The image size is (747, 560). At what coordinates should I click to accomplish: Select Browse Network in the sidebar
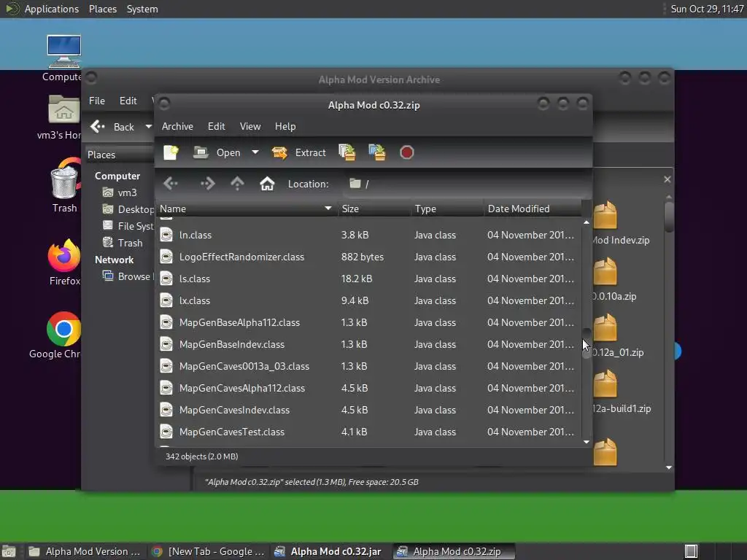click(128, 276)
